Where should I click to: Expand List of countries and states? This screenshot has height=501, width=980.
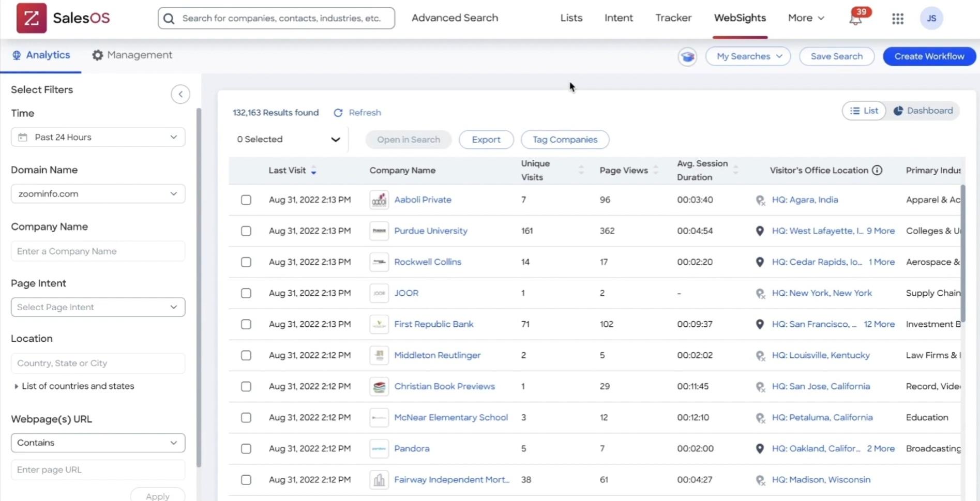coord(74,386)
